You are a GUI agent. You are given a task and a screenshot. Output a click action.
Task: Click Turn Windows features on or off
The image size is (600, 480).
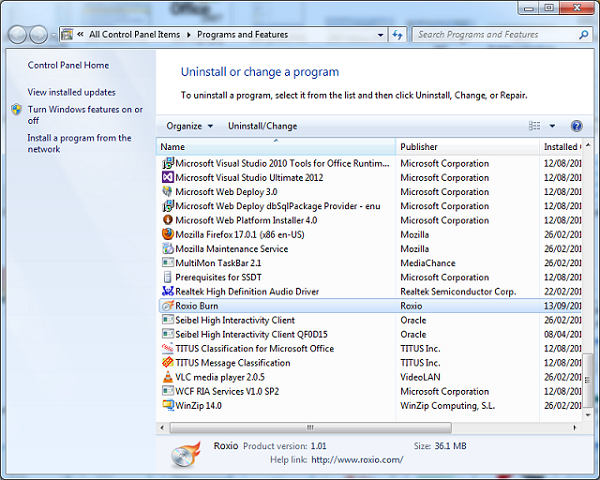pyautogui.click(x=85, y=115)
